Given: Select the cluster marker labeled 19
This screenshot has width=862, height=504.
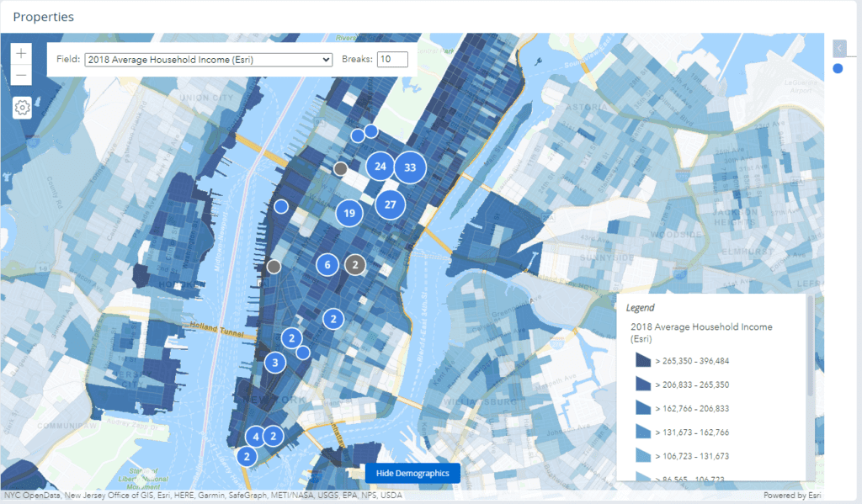Looking at the screenshot, I should (349, 214).
